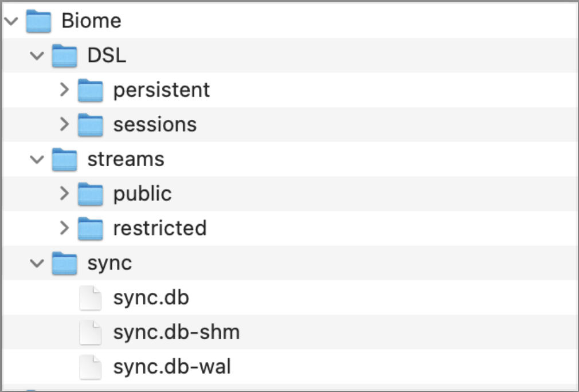The width and height of the screenshot is (579, 392).
Task: Click the public folder icon
Action: [x=91, y=194]
